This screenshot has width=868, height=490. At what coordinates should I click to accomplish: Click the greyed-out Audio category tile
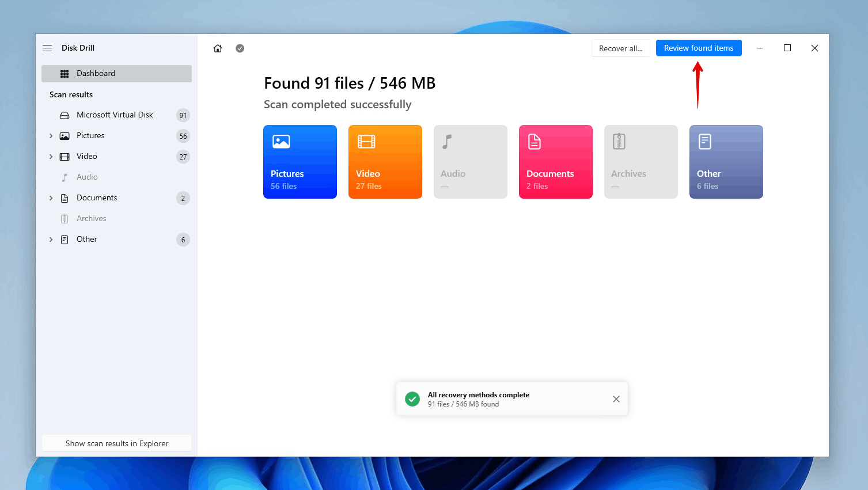tap(470, 162)
